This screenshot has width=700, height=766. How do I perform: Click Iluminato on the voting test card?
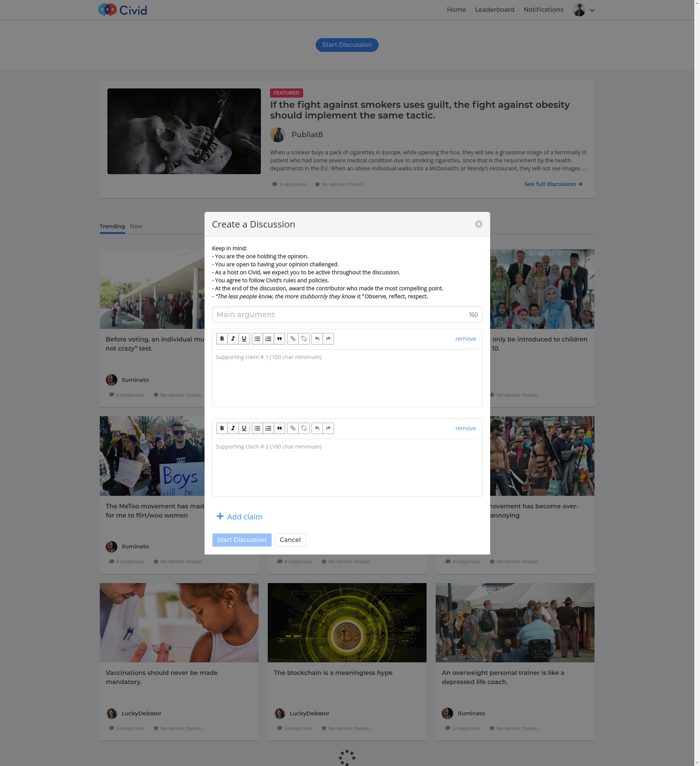click(135, 380)
